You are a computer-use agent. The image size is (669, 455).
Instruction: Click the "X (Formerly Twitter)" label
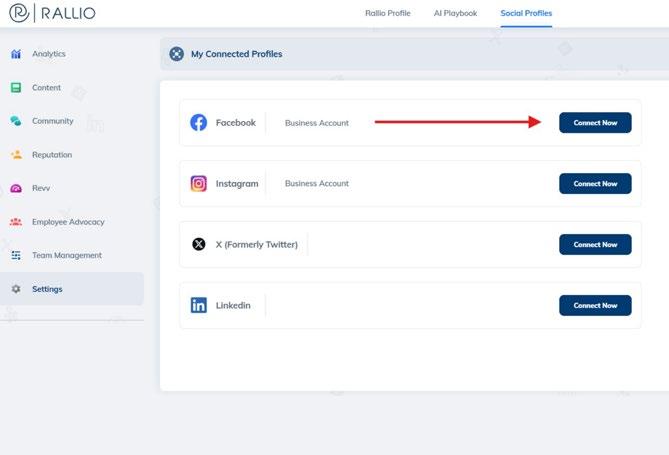[256, 245]
